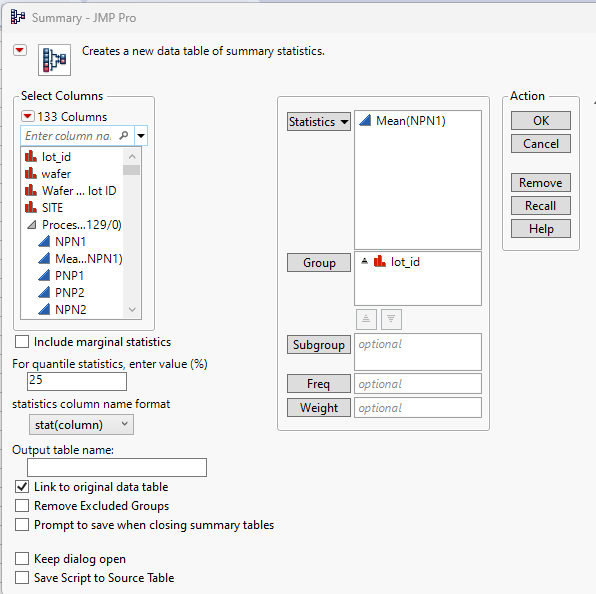Click the optional Weight drop box
The height and width of the screenshot is (594, 596).
(418, 408)
